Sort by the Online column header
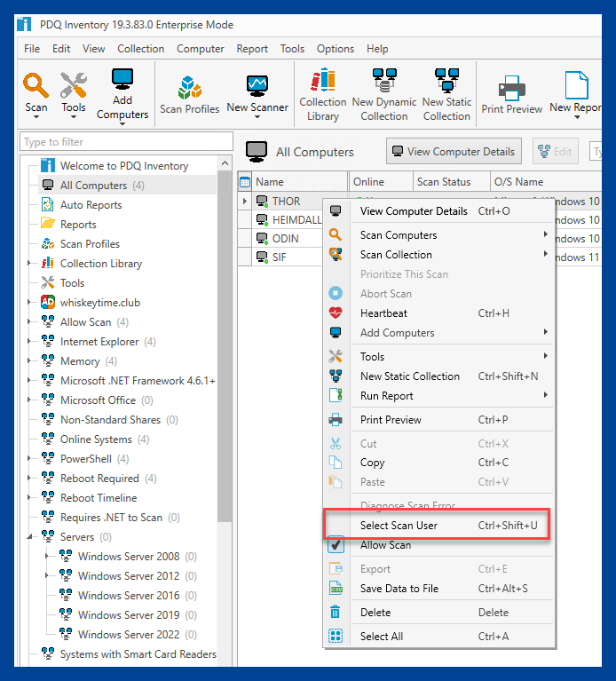 (381, 182)
